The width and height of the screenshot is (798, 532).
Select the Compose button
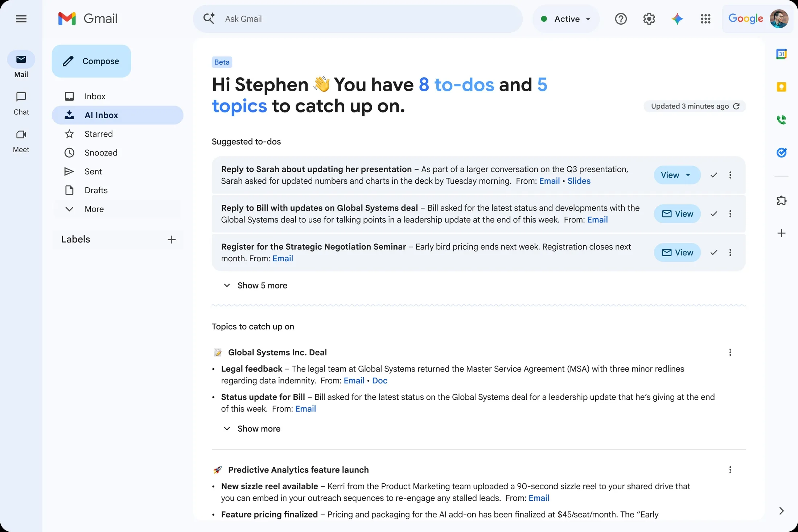click(x=91, y=61)
